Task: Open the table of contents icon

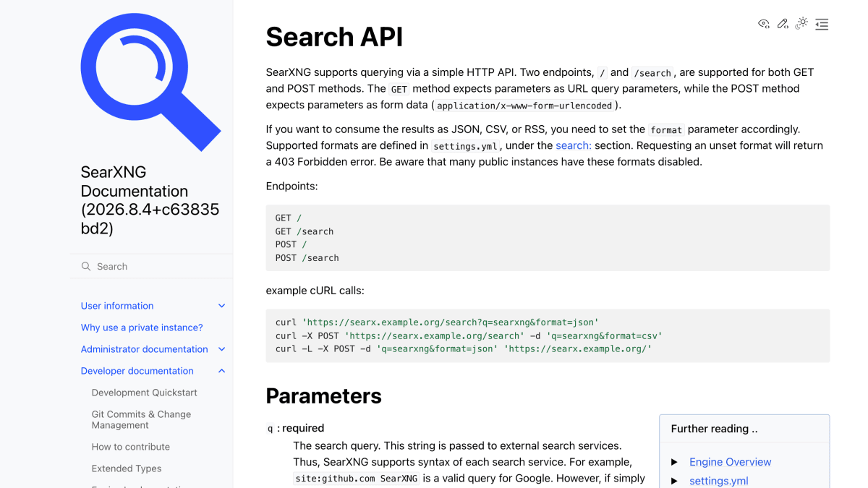Action: [822, 24]
